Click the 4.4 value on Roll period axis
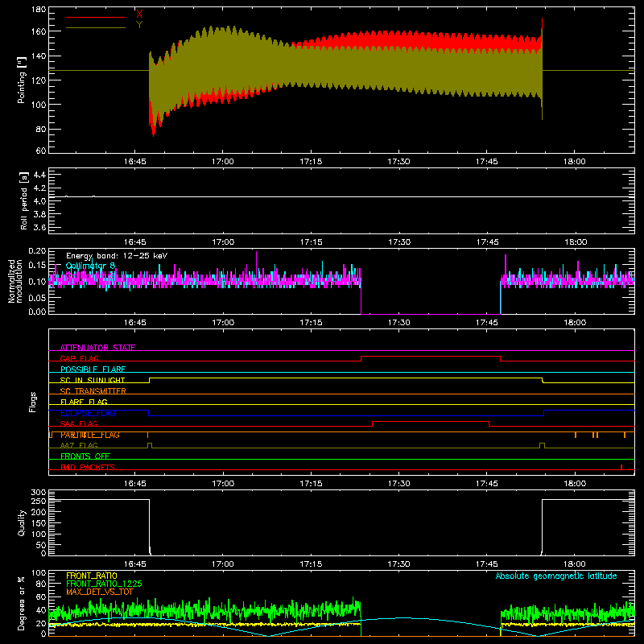 pyautogui.click(x=39, y=175)
